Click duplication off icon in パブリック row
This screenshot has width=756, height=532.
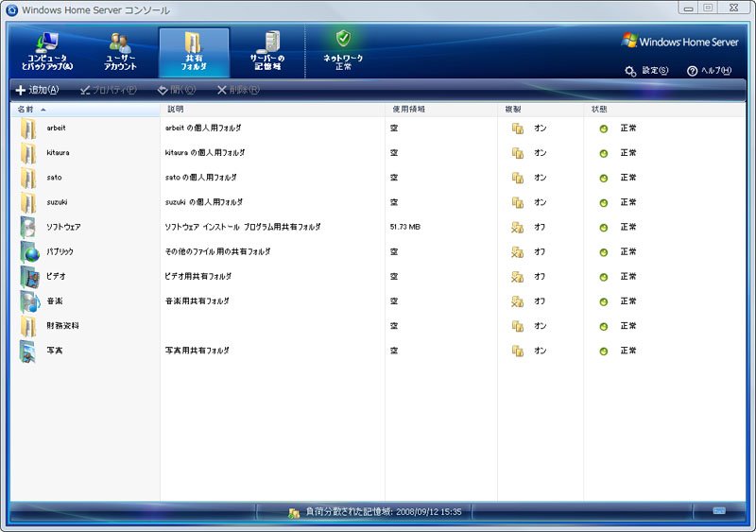tap(517, 252)
